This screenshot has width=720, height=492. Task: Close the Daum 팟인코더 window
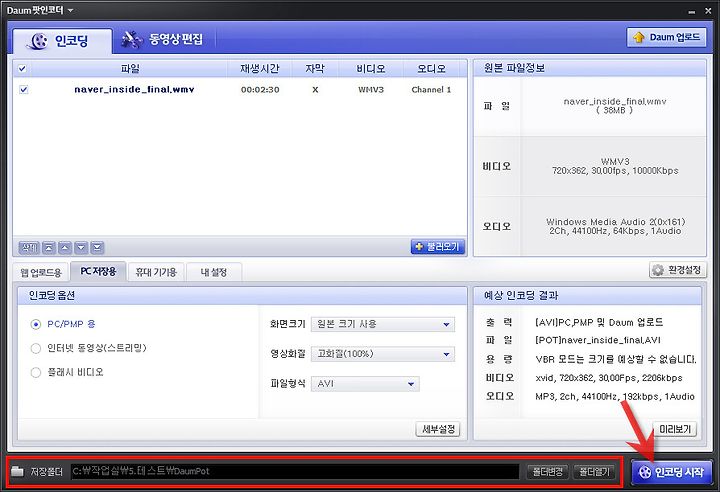click(708, 11)
